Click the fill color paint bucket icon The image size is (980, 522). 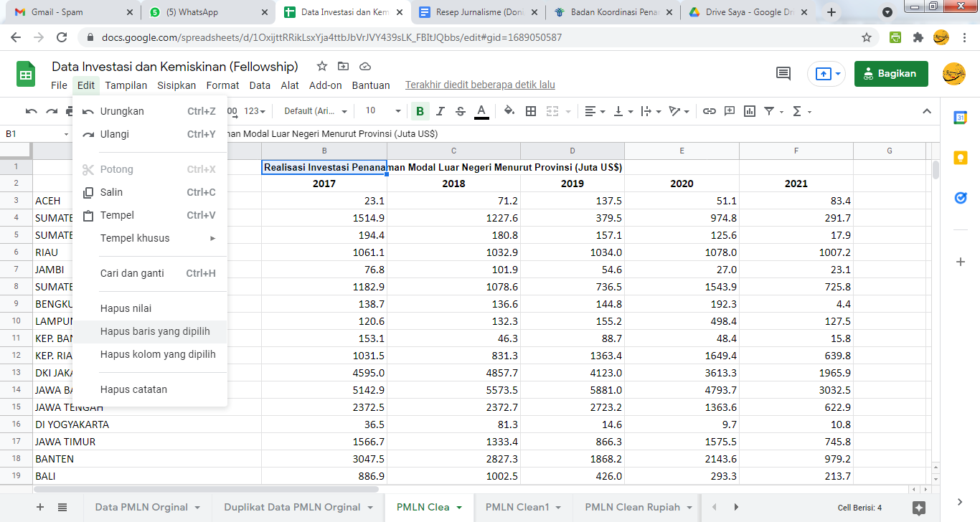coord(509,111)
